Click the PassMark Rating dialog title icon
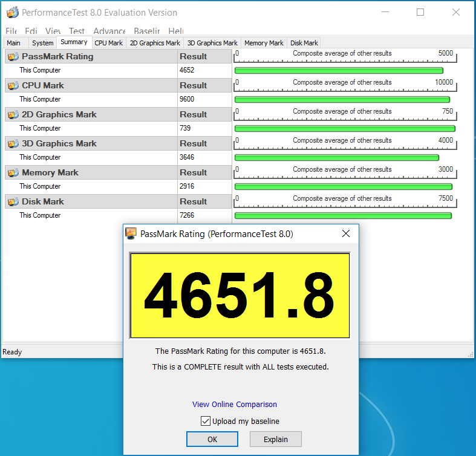Image resolution: width=476 pixels, height=456 pixels. 131,233
